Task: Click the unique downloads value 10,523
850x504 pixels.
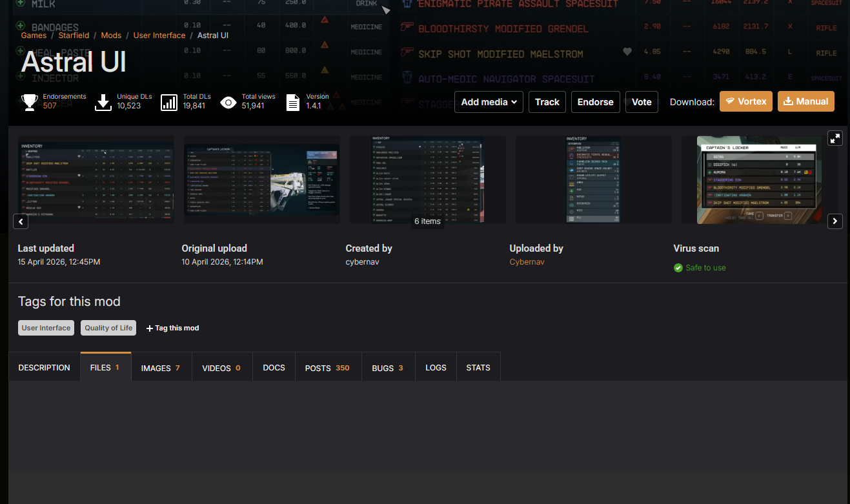Action: [129, 106]
